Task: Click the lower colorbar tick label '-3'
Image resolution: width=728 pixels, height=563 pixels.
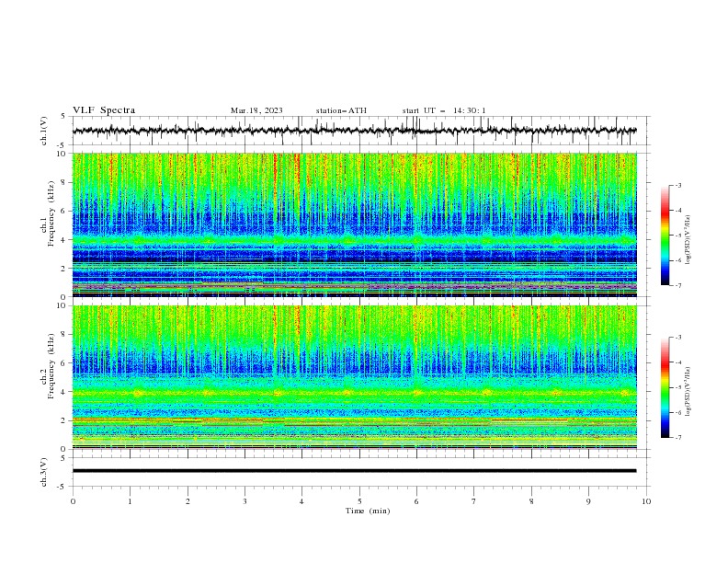Action: point(677,338)
